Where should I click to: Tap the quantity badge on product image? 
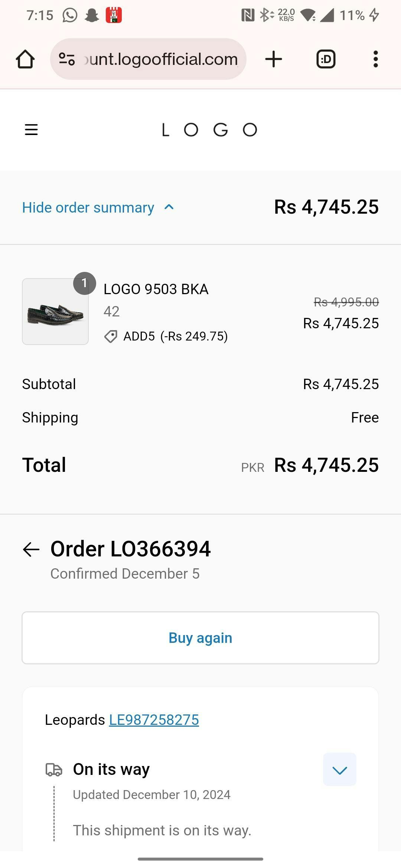[x=85, y=283]
